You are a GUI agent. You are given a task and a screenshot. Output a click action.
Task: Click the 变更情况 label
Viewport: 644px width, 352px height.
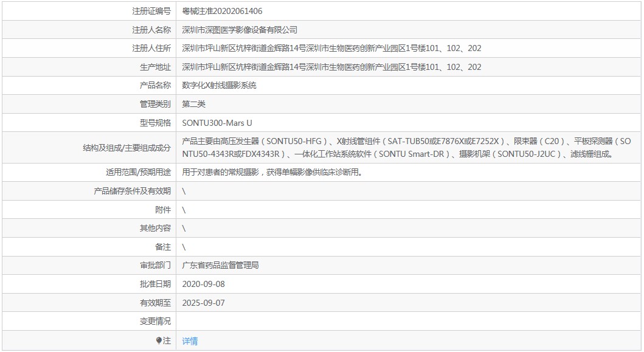(155, 321)
